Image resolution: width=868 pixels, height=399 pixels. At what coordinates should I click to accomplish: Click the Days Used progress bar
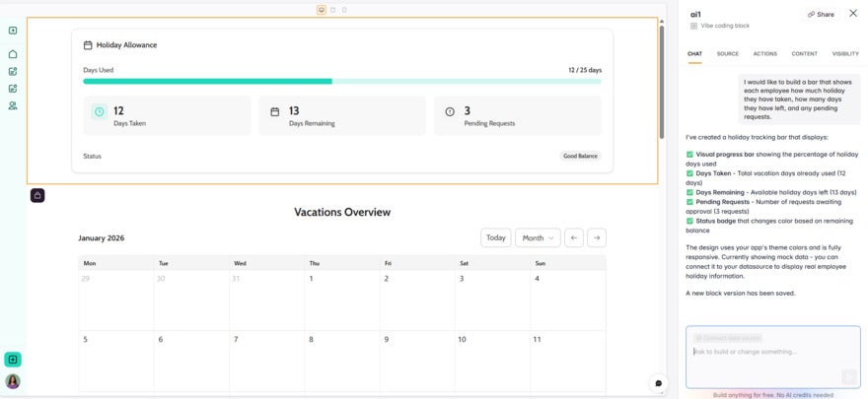(x=342, y=81)
